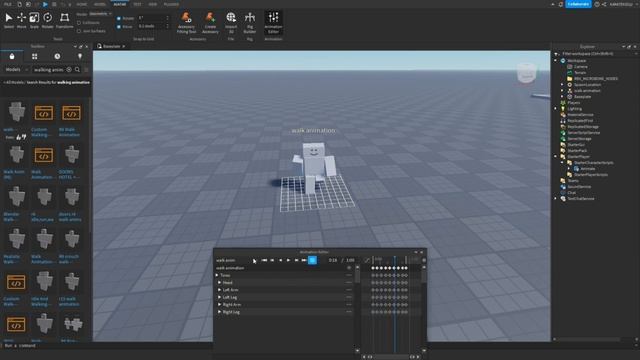Click the Collaborate button
This screenshot has height=360, width=640.
click(578, 4)
